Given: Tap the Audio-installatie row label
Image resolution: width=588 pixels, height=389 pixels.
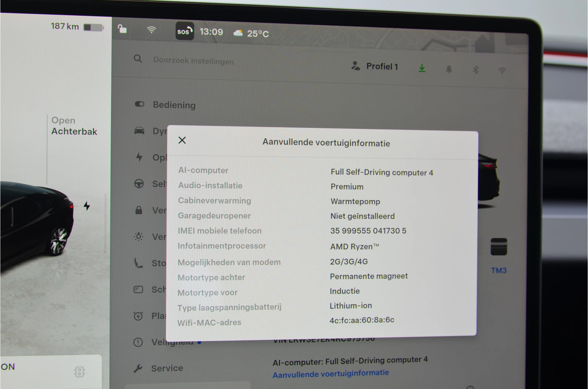Looking at the screenshot, I should click(210, 185).
